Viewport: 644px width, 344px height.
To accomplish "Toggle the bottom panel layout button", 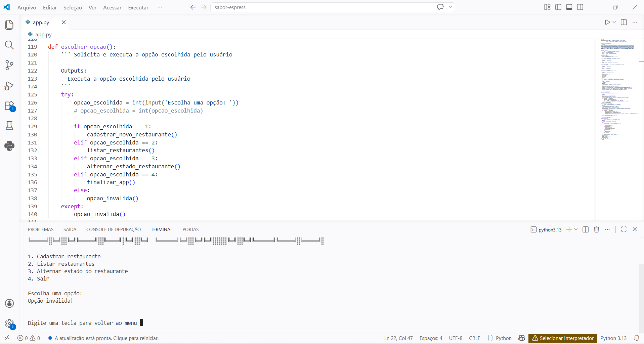I will pos(569,7).
